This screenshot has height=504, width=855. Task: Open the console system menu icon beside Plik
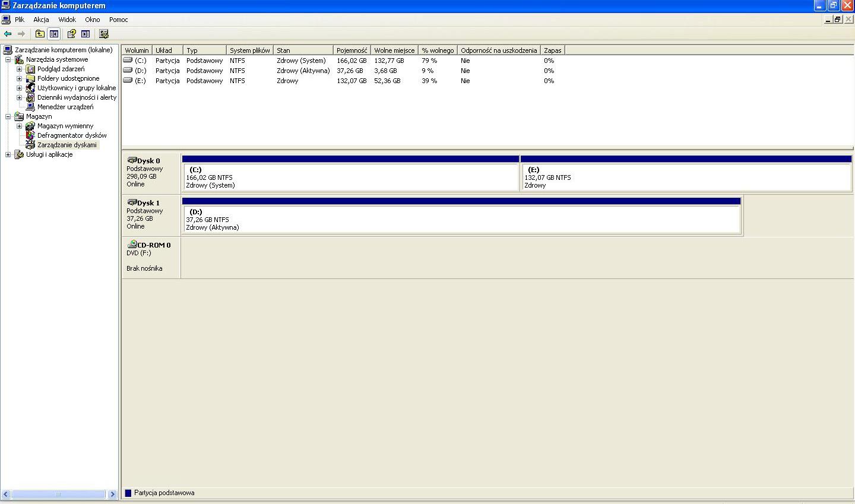[6, 20]
